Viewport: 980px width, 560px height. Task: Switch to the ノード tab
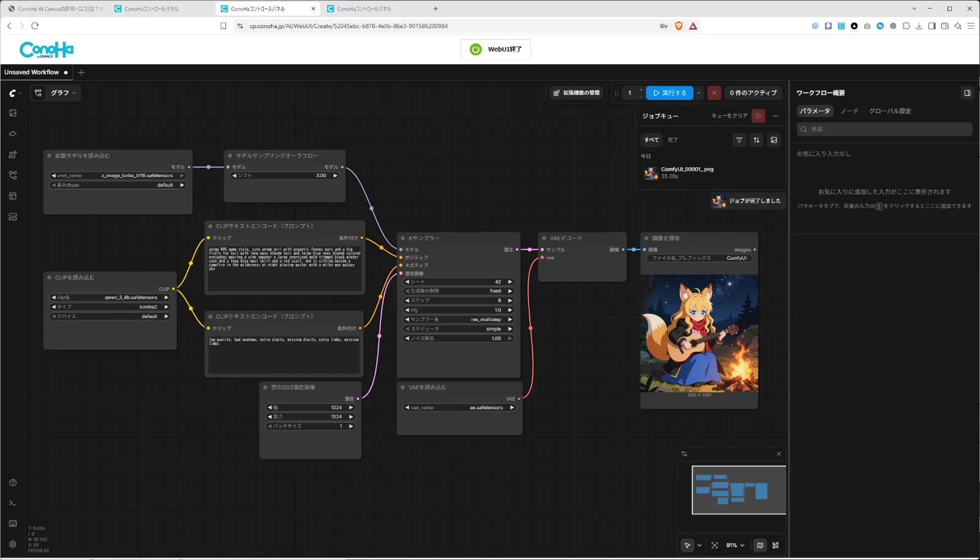850,111
